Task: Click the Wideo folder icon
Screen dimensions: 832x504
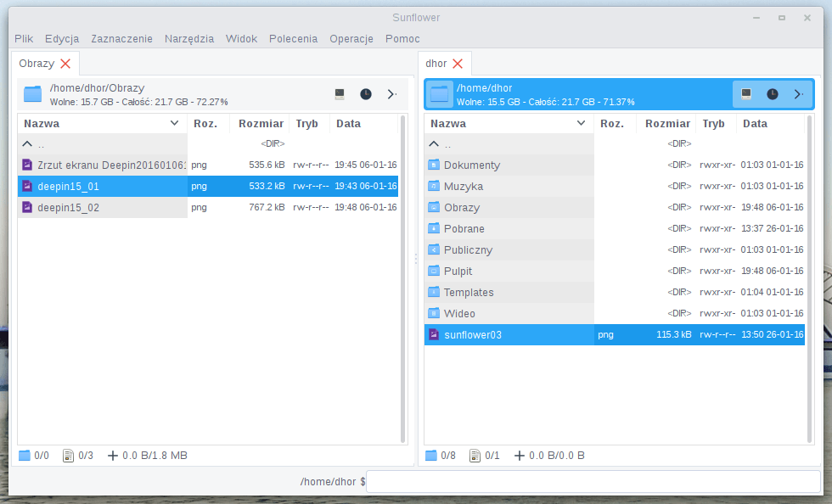Action: (434, 314)
